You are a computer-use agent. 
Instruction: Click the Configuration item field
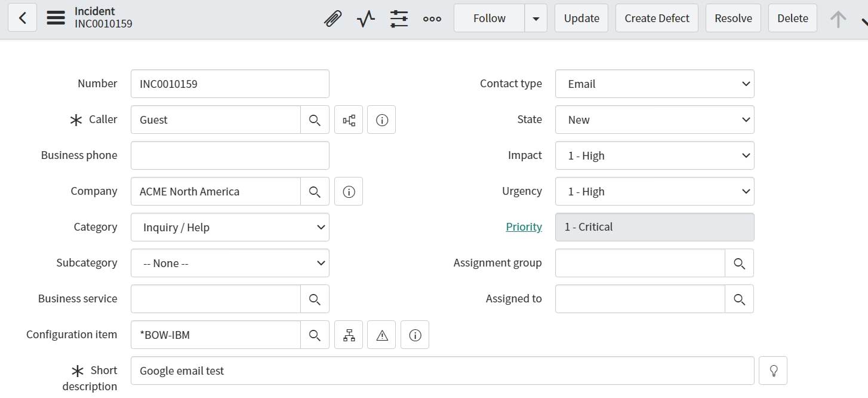click(216, 335)
